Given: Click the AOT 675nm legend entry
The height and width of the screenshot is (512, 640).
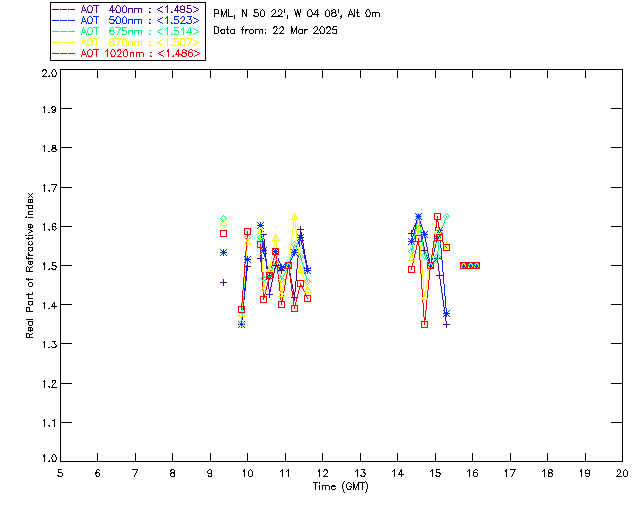Looking at the screenshot, I should pos(127,31).
